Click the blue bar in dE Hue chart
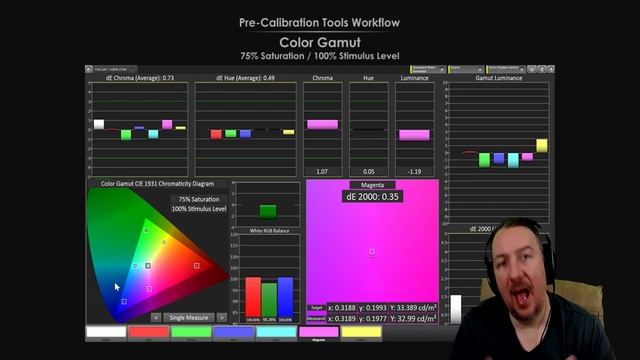 [x=245, y=133]
